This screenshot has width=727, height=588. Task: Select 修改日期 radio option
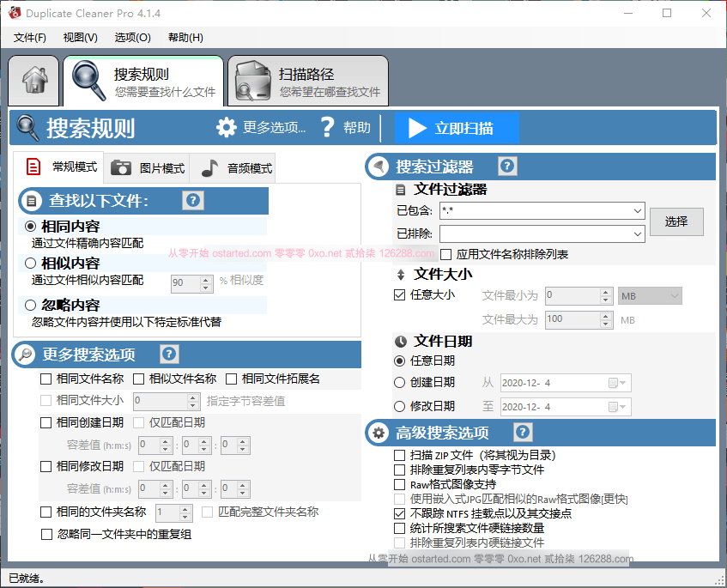[x=400, y=407]
